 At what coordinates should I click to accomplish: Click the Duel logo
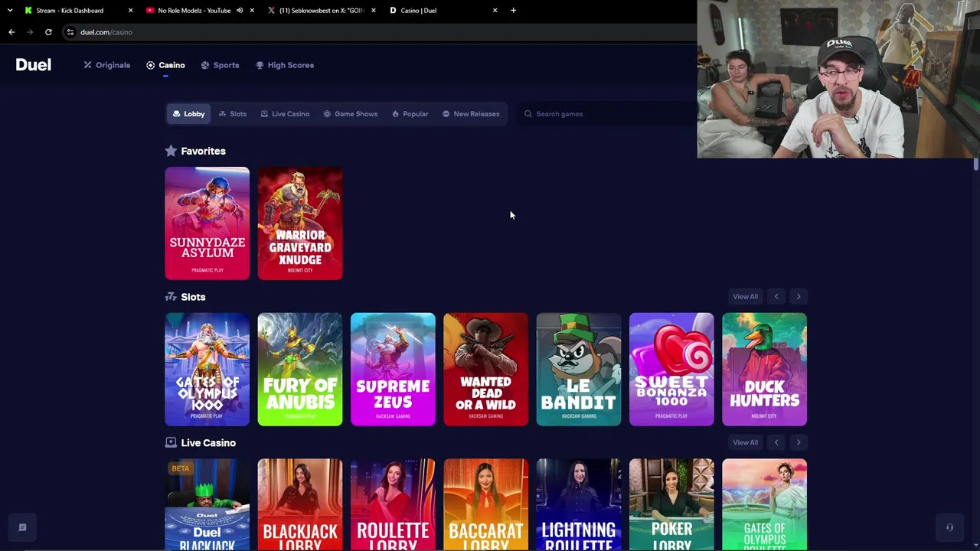33,65
